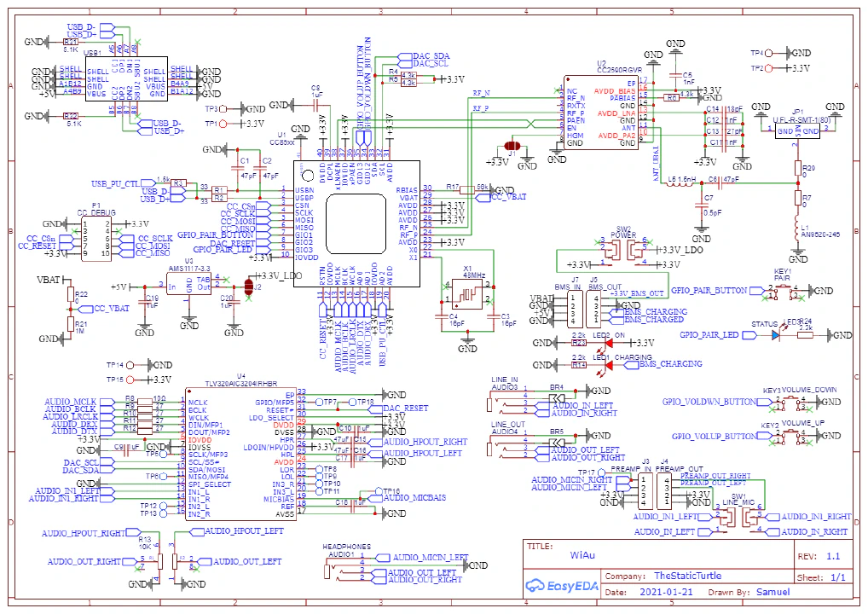Select the TP14 test point circle

[130, 365]
